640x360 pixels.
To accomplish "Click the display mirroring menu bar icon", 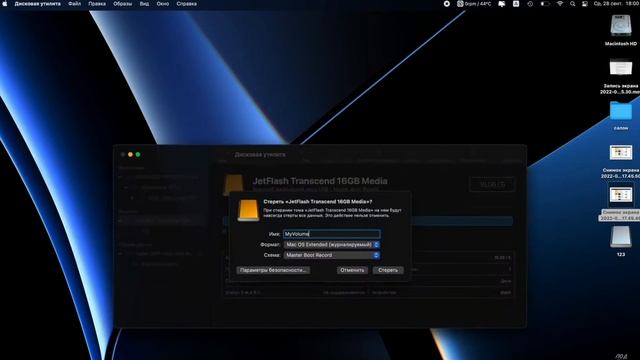I will (x=502, y=4).
